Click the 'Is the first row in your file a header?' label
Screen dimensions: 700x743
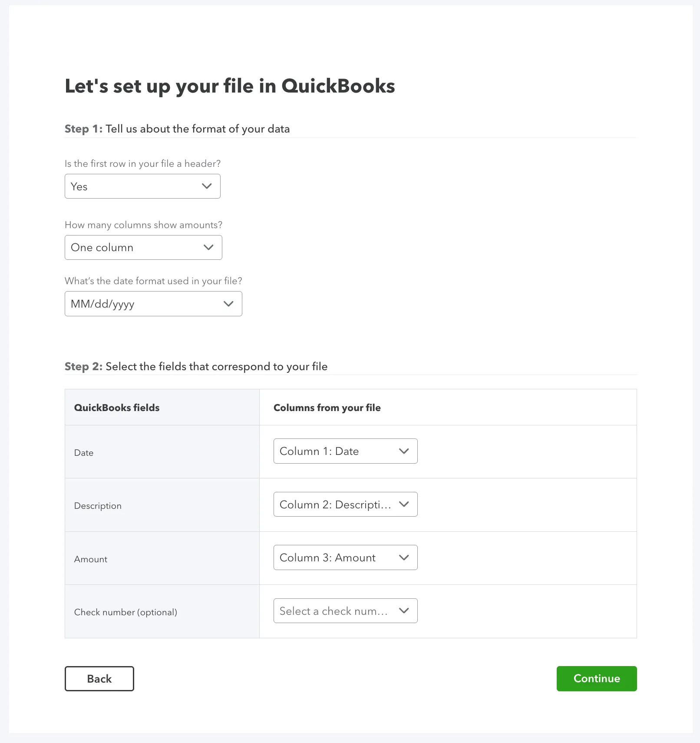(x=143, y=164)
